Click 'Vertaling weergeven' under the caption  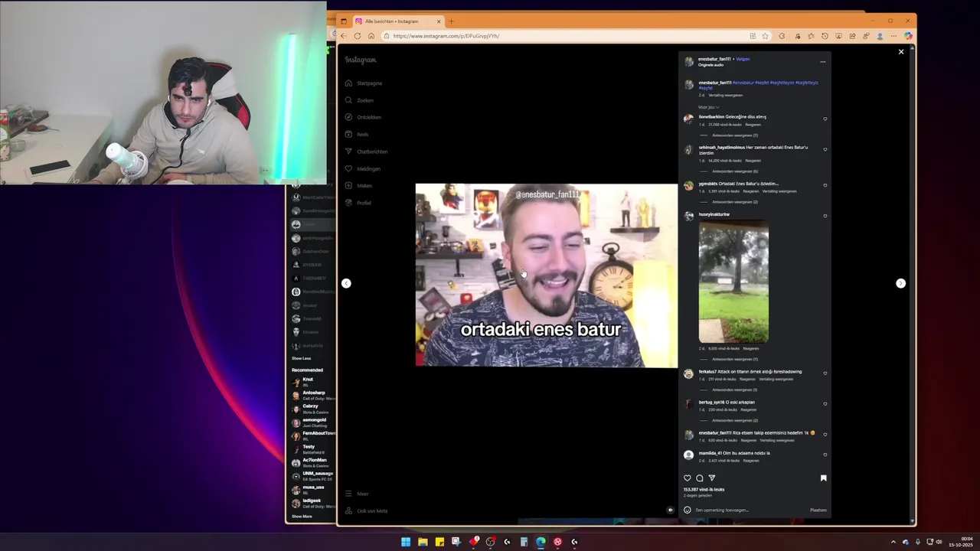(x=725, y=95)
